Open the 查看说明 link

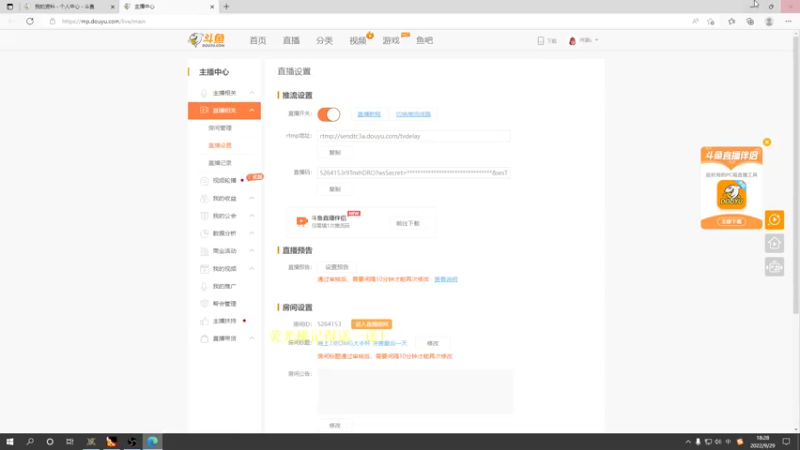tap(446, 279)
